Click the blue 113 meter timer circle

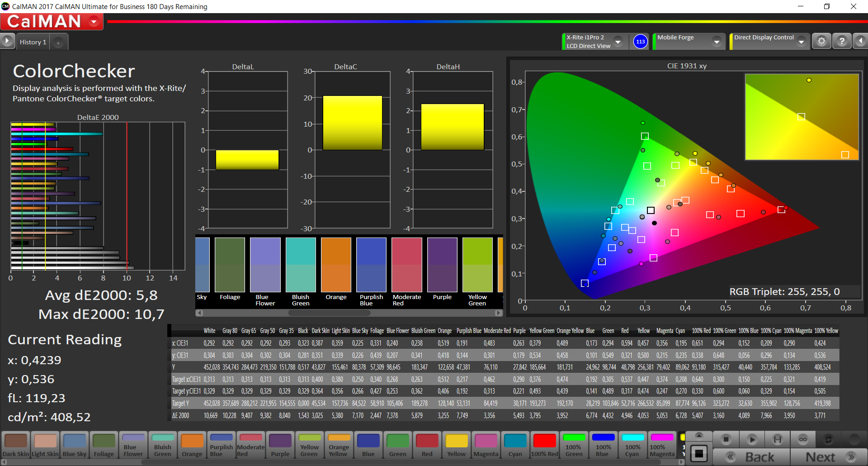pyautogui.click(x=640, y=42)
